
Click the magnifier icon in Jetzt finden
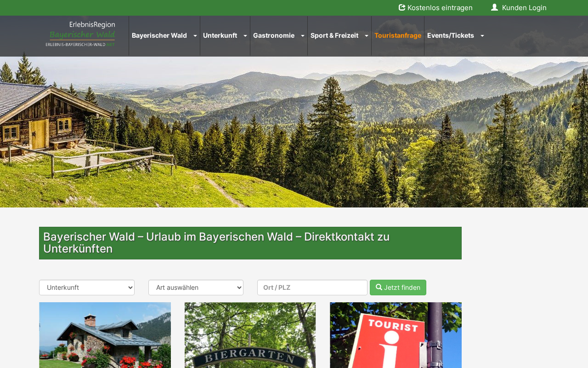379,287
